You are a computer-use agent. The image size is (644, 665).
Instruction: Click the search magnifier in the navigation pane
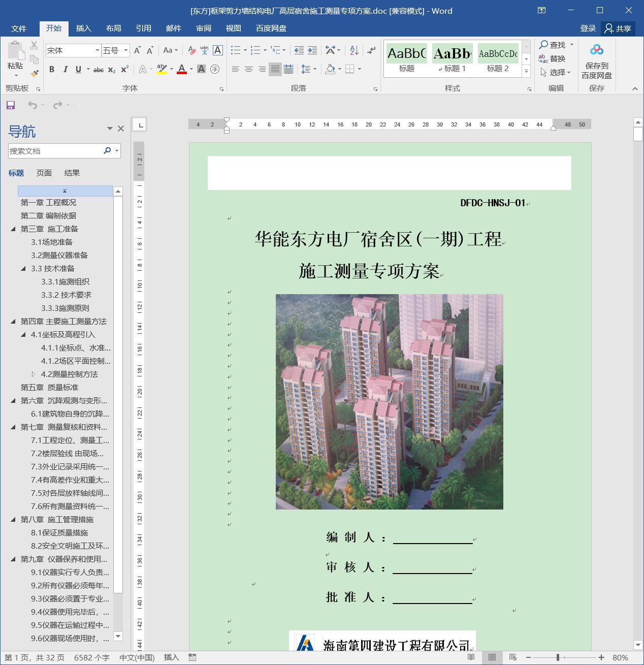[107, 151]
